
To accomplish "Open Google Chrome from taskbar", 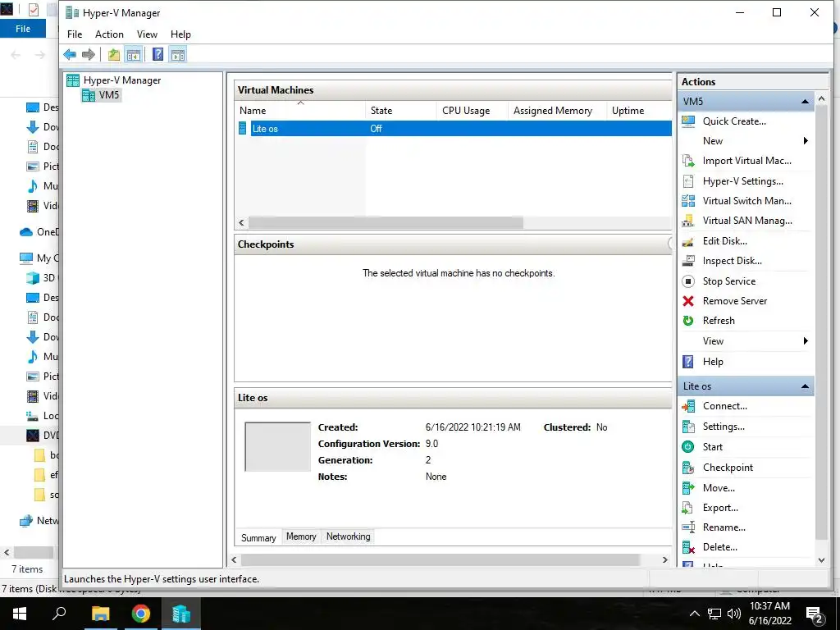I will click(141, 614).
